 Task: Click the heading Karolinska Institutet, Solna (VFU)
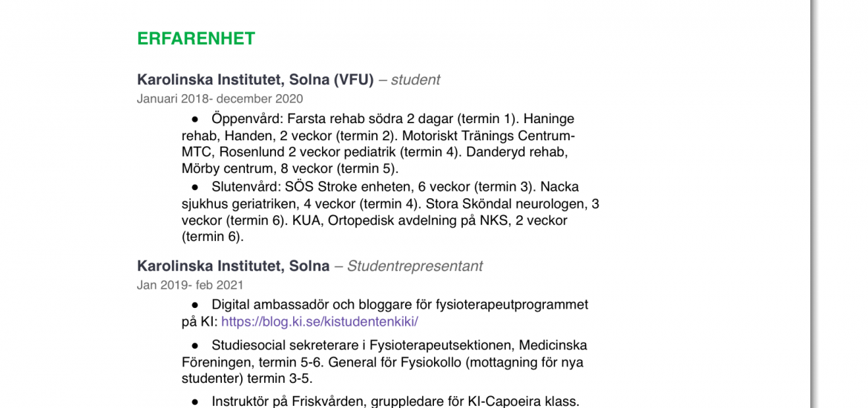[255, 79]
